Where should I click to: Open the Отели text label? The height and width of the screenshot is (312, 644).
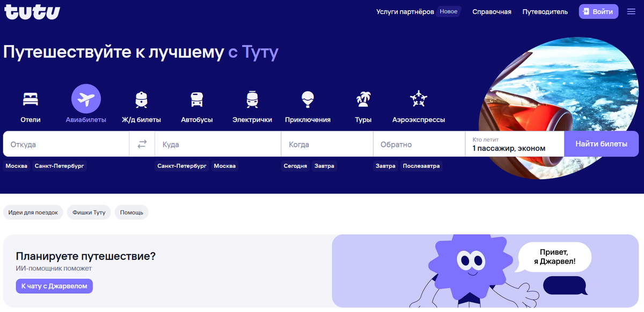pyautogui.click(x=31, y=120)
